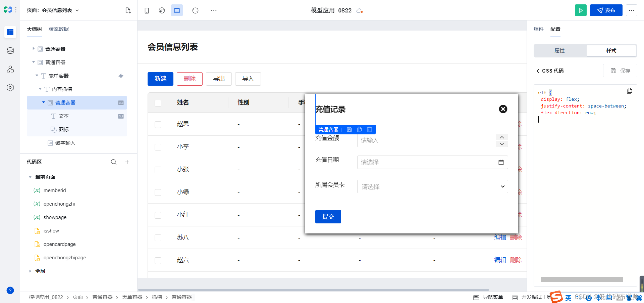
Task: Open the hexagon settings sidebar icon
Action: [x=10, y=88]
